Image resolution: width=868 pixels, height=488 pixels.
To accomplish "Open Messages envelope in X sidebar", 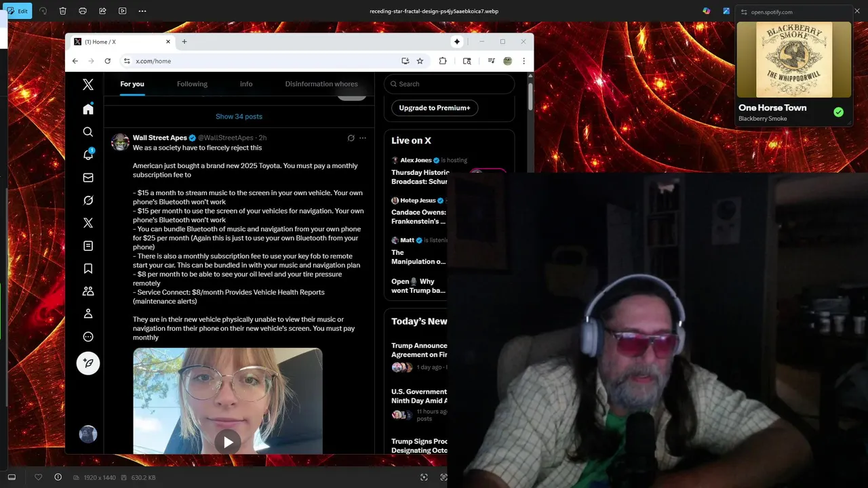I will (x=88, y=178).
